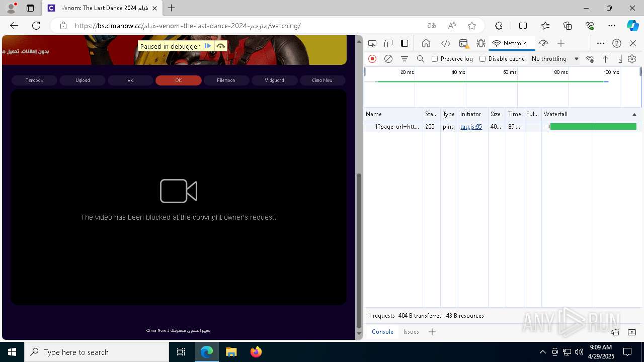The image size is (644, 362).
Task: Toggle split screen view
Action: [523, 26]
